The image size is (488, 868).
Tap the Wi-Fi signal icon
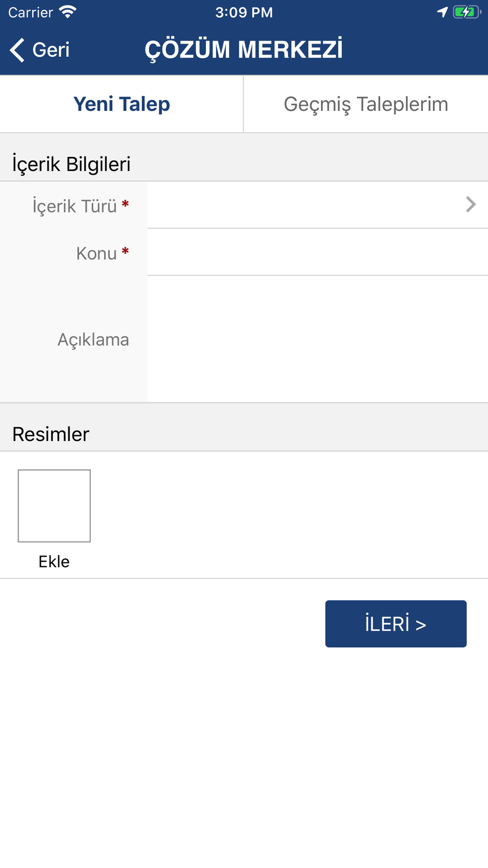(68, 12)
